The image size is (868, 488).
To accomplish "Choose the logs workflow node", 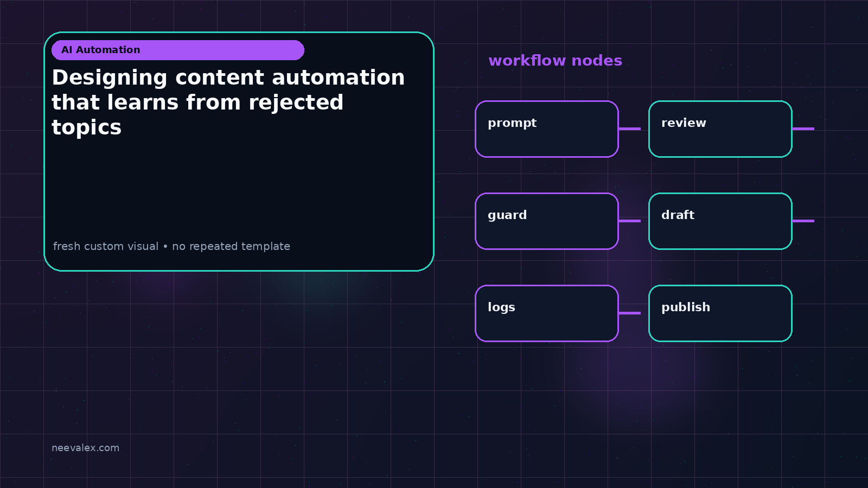I will 547,313.
